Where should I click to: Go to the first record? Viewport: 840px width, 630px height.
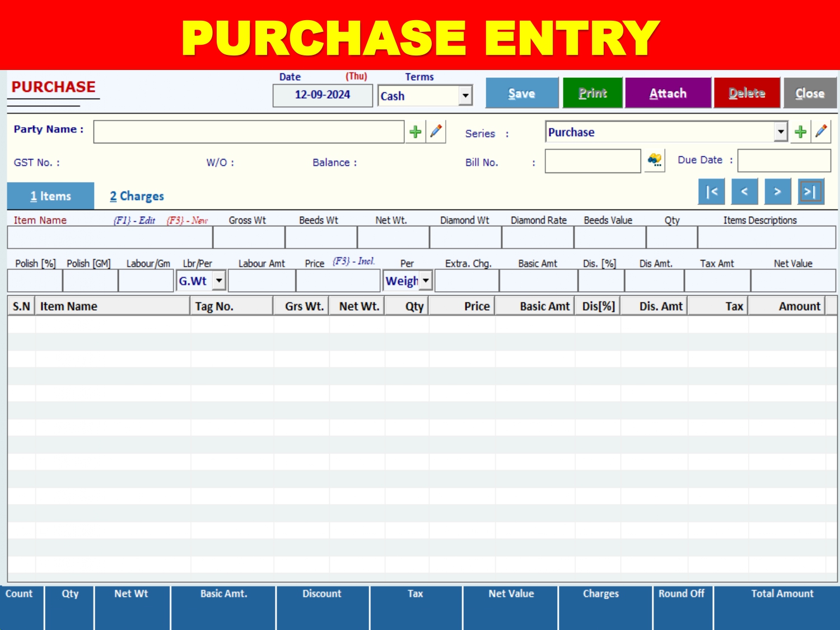click(x=711, y=192)
